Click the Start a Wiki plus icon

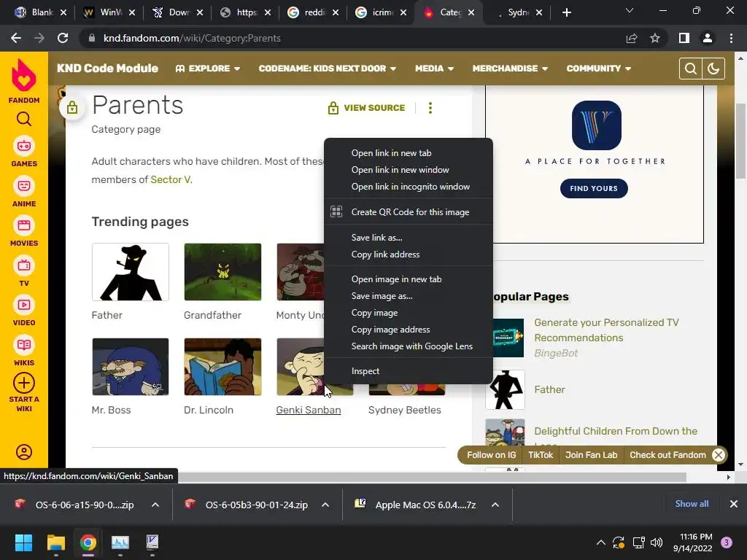(24, 383)
